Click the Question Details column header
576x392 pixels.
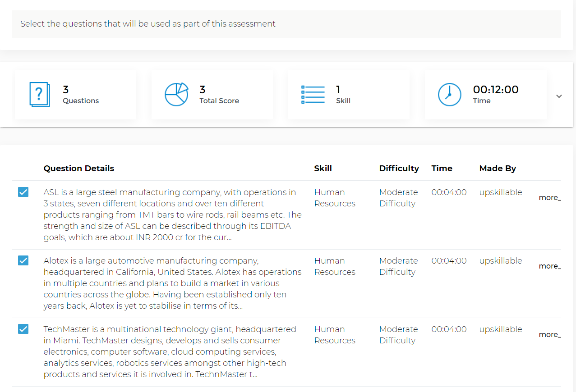coord(79,169)
